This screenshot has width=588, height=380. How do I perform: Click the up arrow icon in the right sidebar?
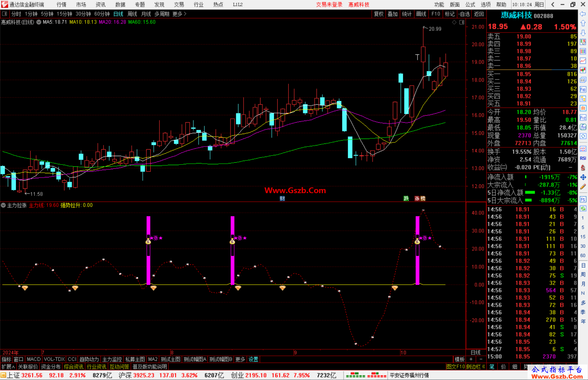(583, 23)
